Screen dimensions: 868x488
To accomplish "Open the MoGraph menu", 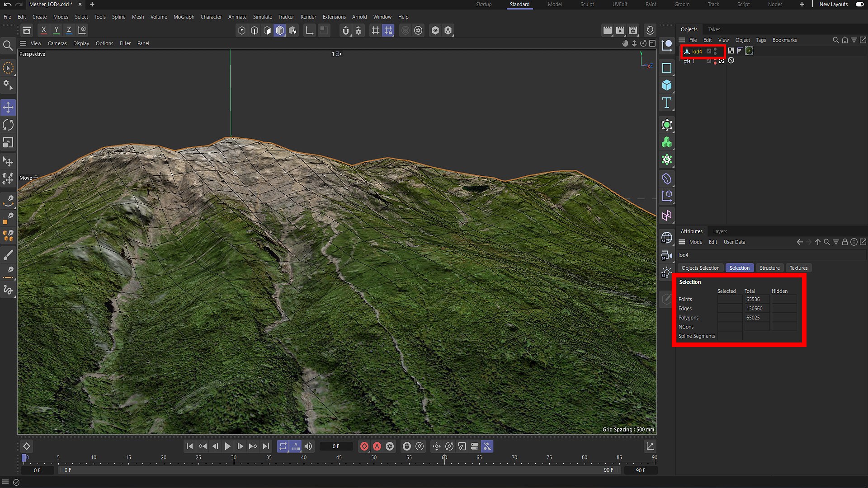I will click(184, 17).
